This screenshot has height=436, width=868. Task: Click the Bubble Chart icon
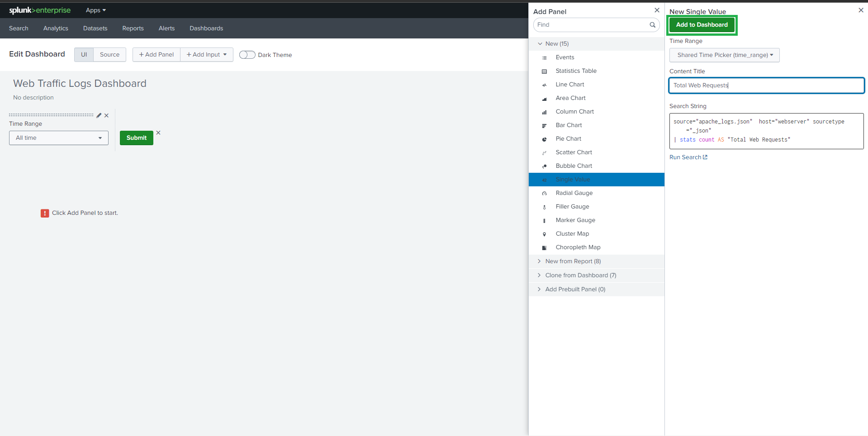[545, 166]
